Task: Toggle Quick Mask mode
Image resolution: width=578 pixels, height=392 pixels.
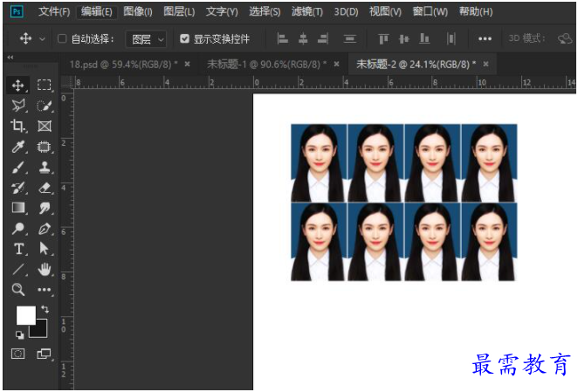Action: click(x=17, y=354)
